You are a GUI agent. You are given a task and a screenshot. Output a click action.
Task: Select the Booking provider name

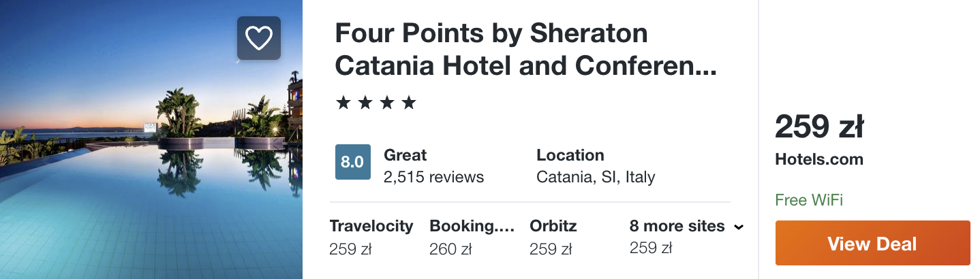coord(471,226)
